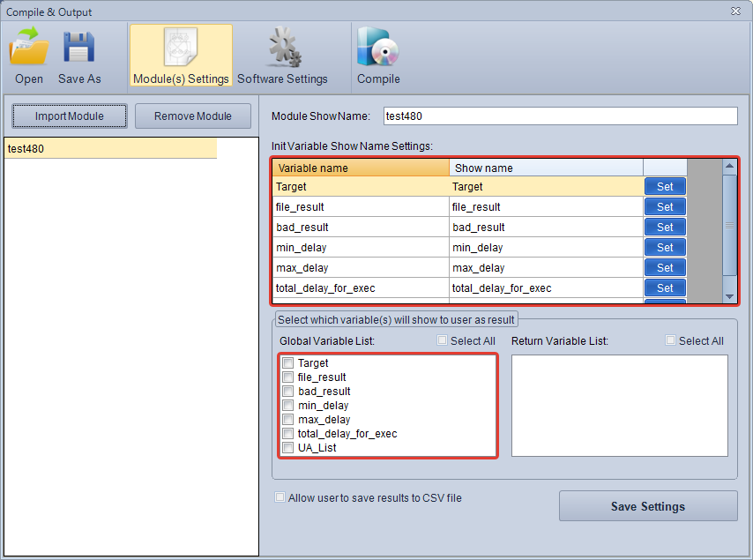The height and width of the screenshot is (560, 753).
Task: Toggle Select All for Global Variable List
Action: tap(443, 341)
